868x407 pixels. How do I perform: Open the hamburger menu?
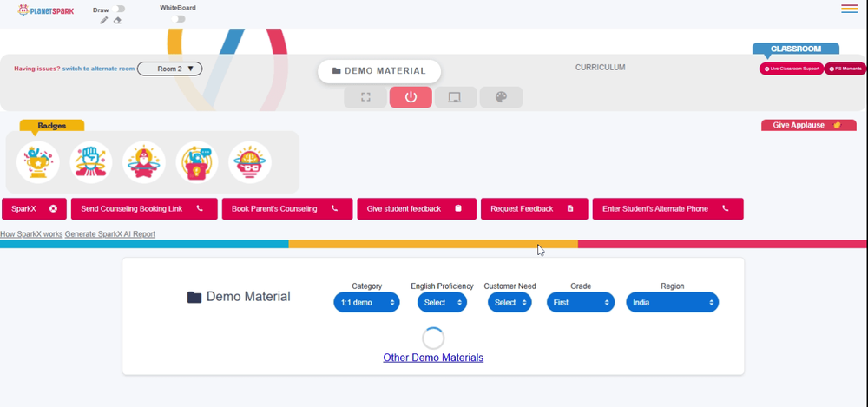(x=849, y=9)
